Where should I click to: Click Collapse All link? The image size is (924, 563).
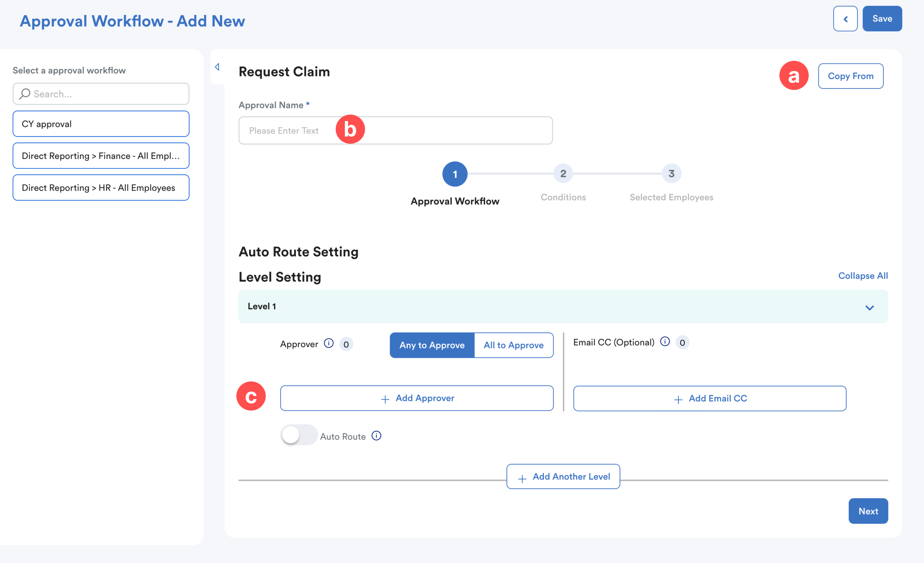pos(862,276)
